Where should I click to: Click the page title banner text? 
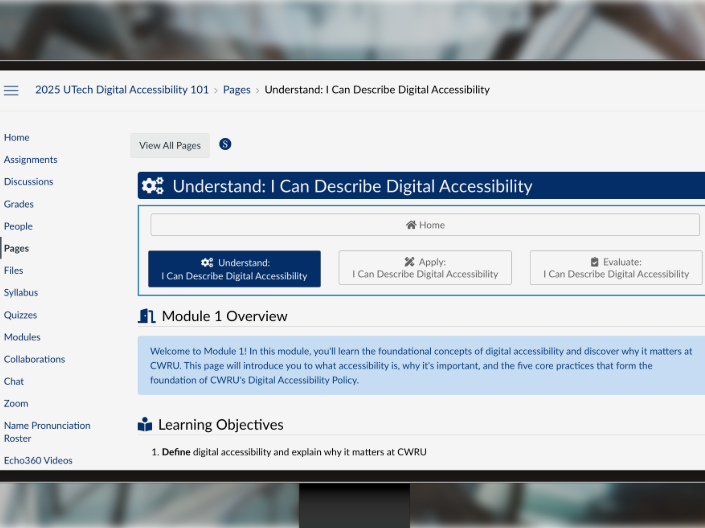click(x=352, y=186)
